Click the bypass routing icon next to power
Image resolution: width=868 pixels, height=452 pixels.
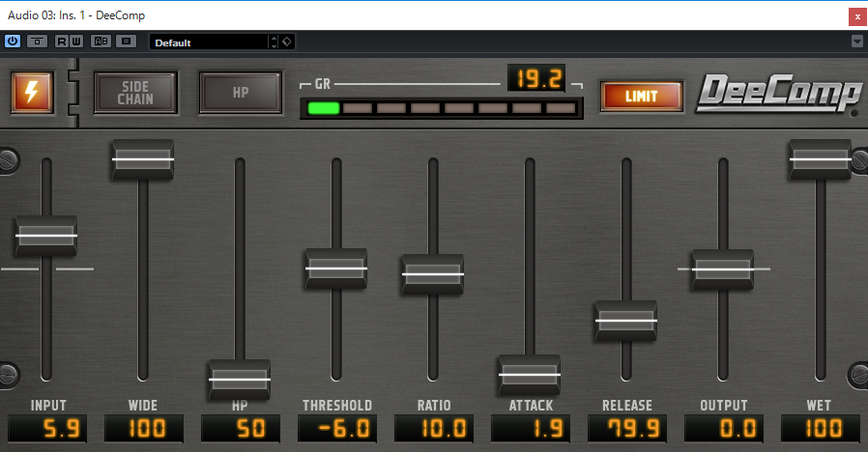(37, 42)
